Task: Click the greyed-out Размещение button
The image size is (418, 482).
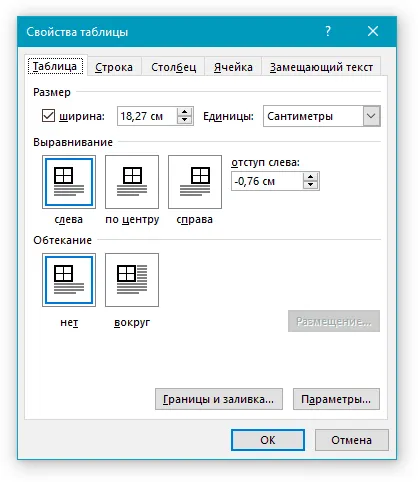Action: [x=334, y=321]
